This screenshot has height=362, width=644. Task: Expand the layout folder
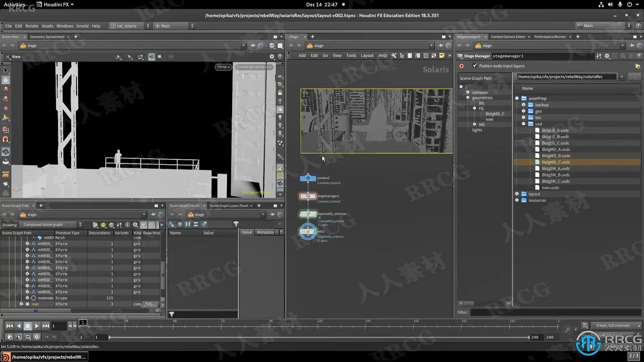pos(517,194)
